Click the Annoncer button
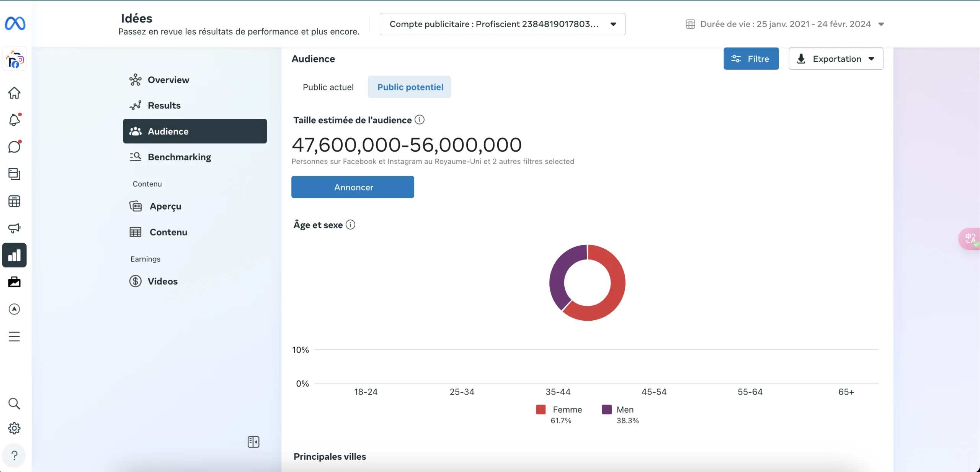Viewport: 980px width, 472px height. [x=353, y=187]
